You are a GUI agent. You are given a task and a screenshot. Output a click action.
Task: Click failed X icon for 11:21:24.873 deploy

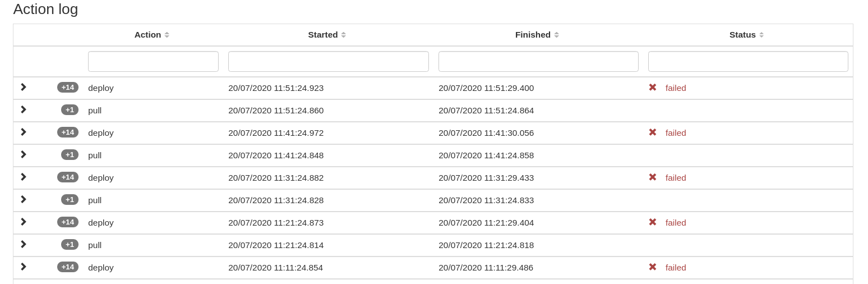click(x=653, y=222)
